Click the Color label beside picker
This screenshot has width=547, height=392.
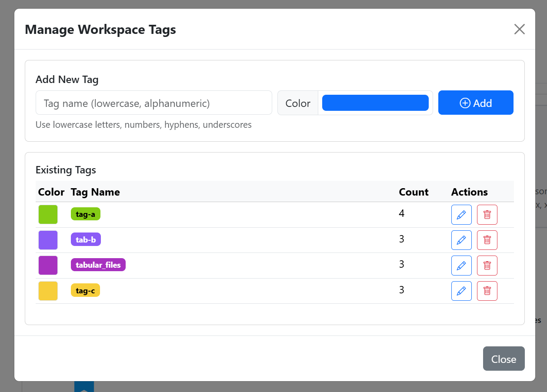298,103
